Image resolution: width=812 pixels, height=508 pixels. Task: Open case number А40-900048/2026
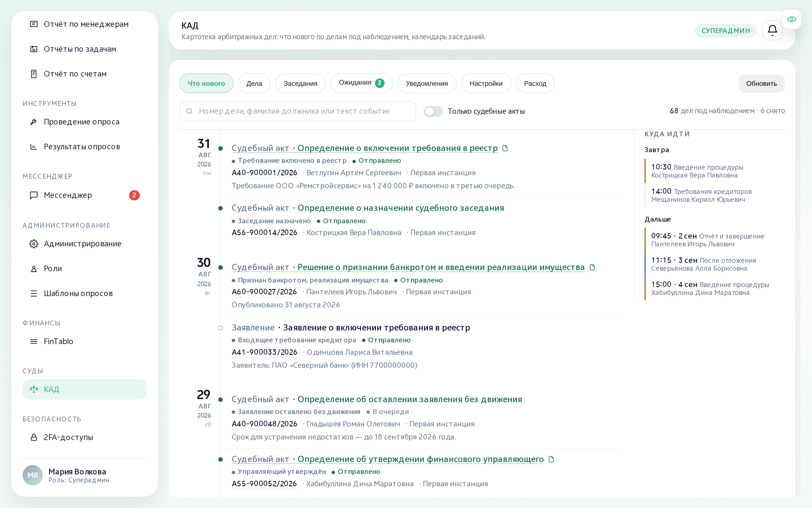click(x=264, y=424)
